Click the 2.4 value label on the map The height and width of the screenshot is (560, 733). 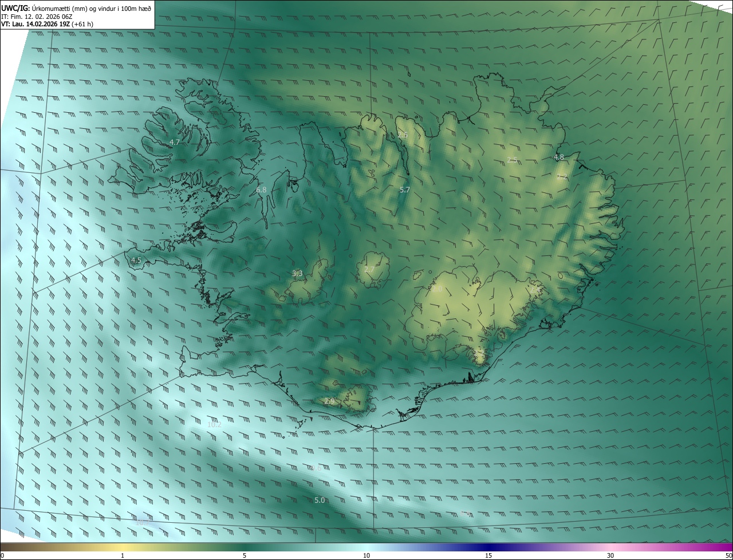[x=535, y=290]
